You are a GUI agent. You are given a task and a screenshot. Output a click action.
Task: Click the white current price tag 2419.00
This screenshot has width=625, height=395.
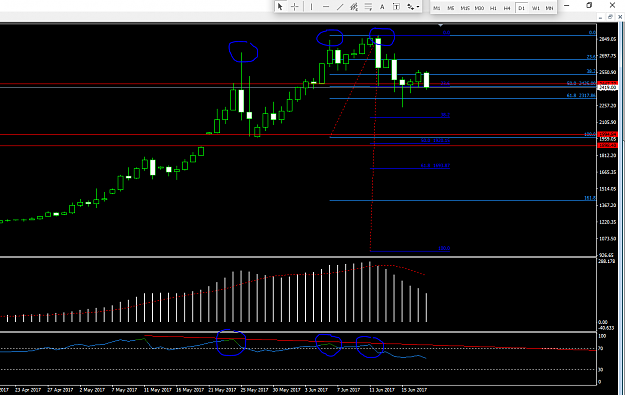(x=607, y=87)
